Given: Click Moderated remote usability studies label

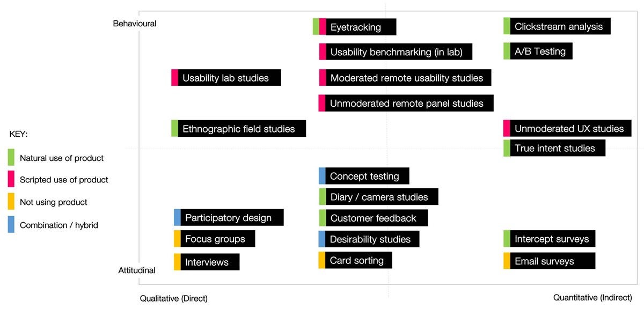Looking at the screenshot, I should coord(406,78).
